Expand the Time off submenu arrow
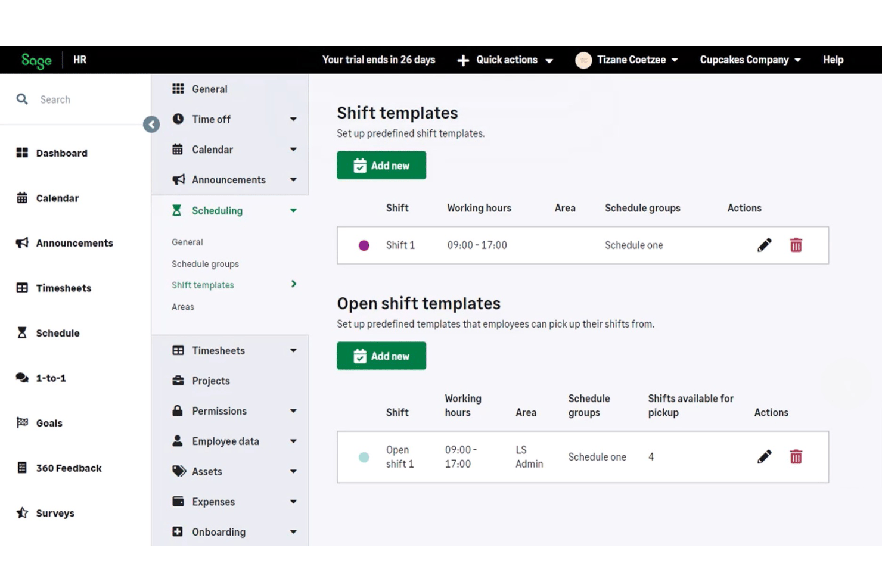 point(293,119)
